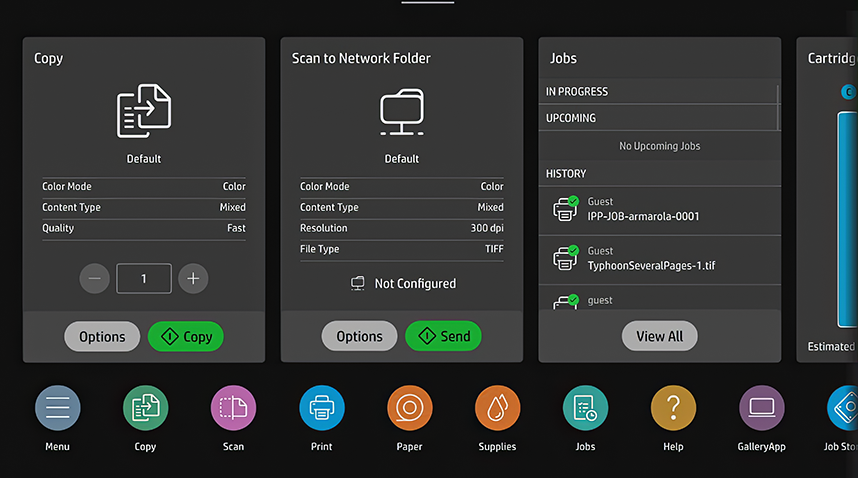Expand the UPCOMING jobs section
858x478 pixels.
point(658,118)
